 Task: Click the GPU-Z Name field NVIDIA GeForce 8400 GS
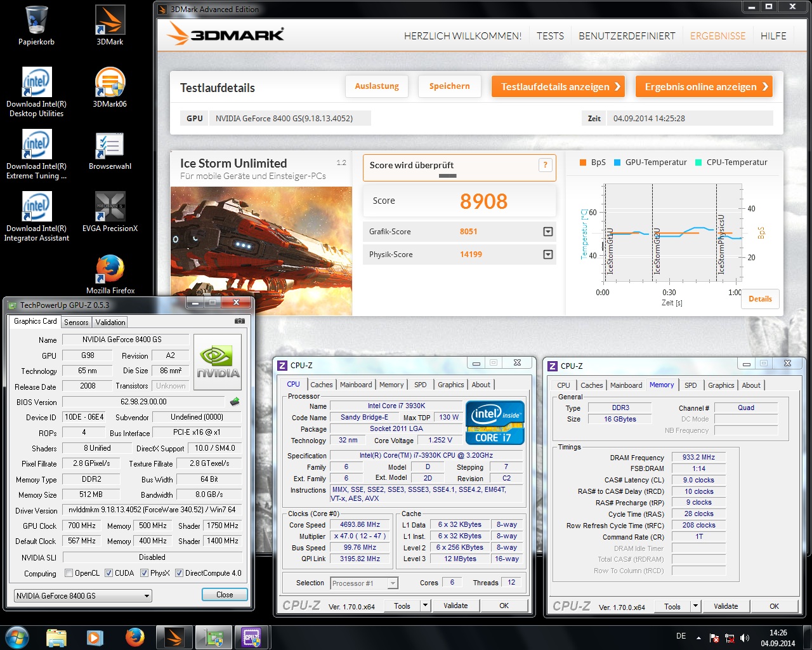[x=126, y=340]
